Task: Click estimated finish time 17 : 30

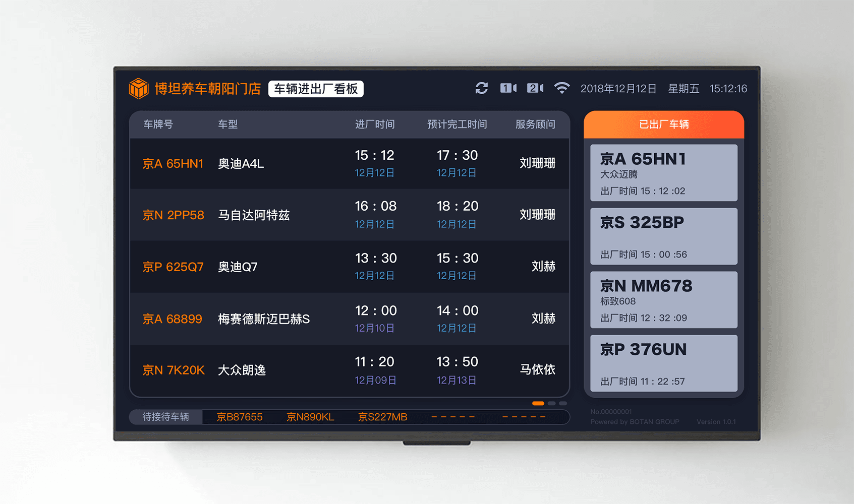Action: (x=457, y=155)
